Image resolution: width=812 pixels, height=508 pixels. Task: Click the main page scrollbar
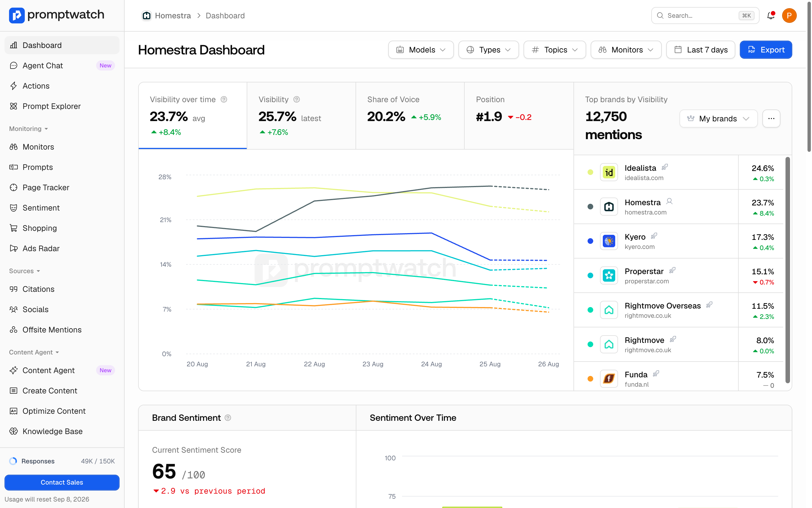coord(809,77)
